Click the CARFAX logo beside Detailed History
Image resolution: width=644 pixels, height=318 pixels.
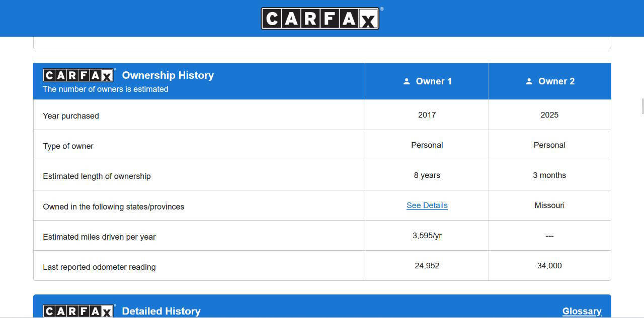(x=78, y=311)
